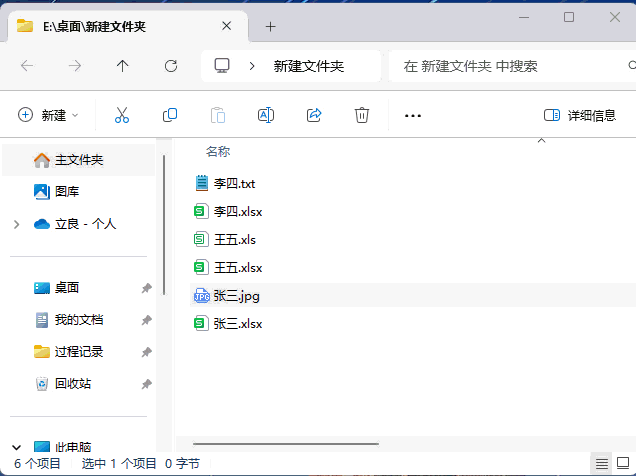Click the Delete trash can icon
The width and height of the screenshot is (636, 476).
coord(362,115)
